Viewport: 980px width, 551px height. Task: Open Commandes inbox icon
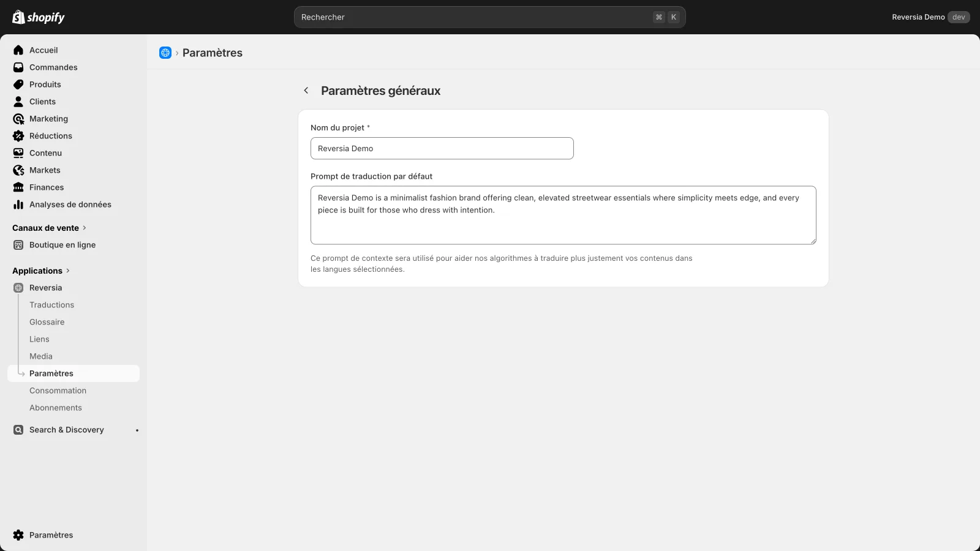(x=18, y=67)
